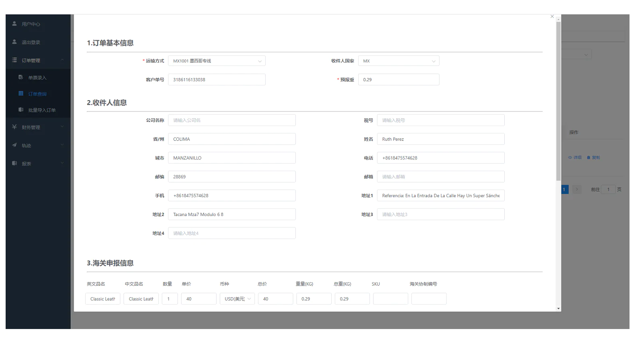
Task: Click the 财务管理 yen icon
Action: 14,127
